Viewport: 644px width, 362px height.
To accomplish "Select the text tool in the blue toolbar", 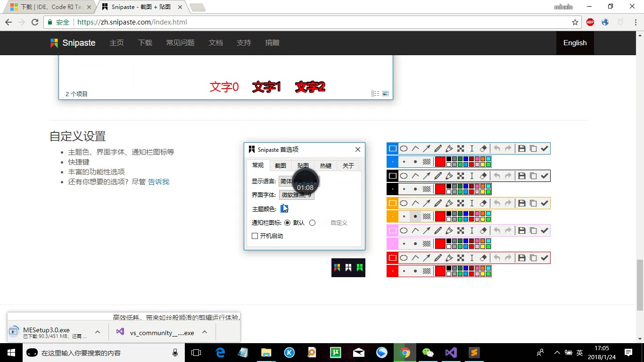I will (472, 148).
